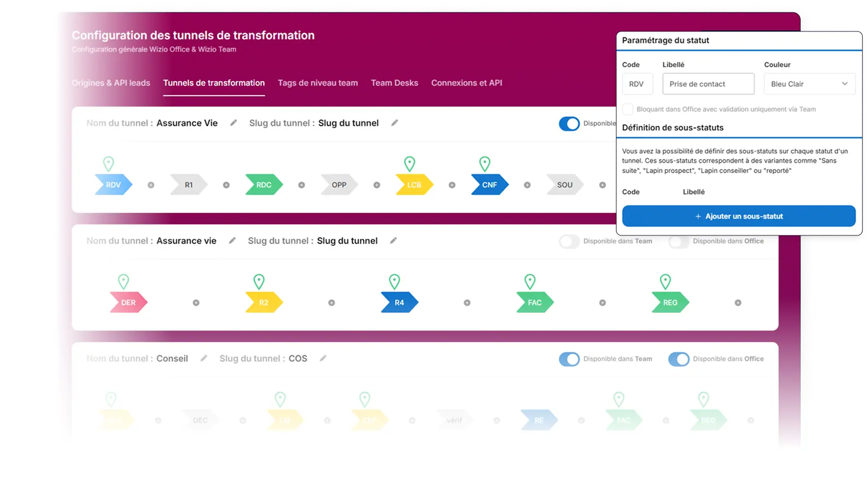This screenshot has height=484, width=868.
Task: Open the Team Desks tab
Action: pyautogui.click(x=394, y=83)
